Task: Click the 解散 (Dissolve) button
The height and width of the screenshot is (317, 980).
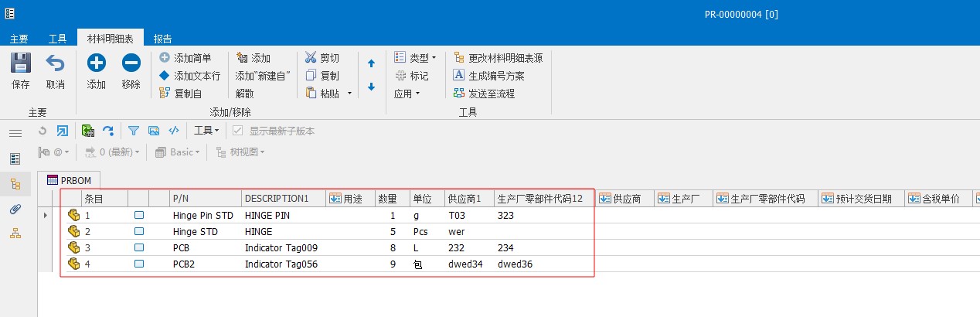Action: coord(245,94)
